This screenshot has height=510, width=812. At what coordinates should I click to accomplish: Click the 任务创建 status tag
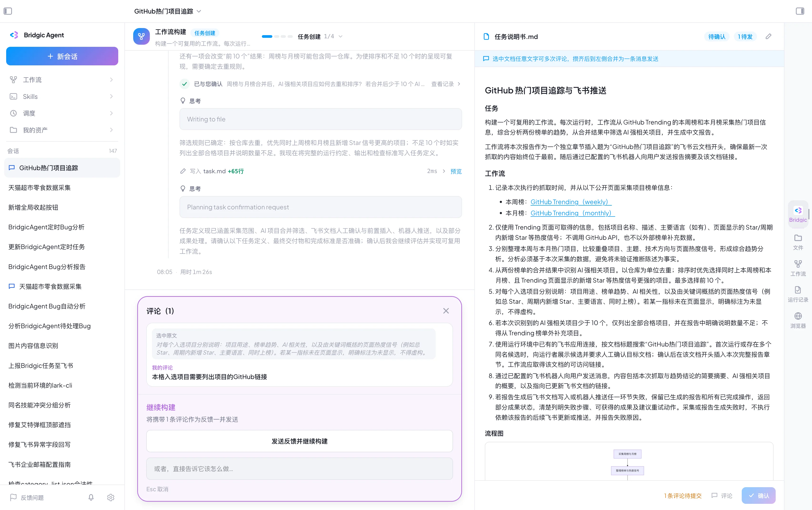(x=204, y=33)
